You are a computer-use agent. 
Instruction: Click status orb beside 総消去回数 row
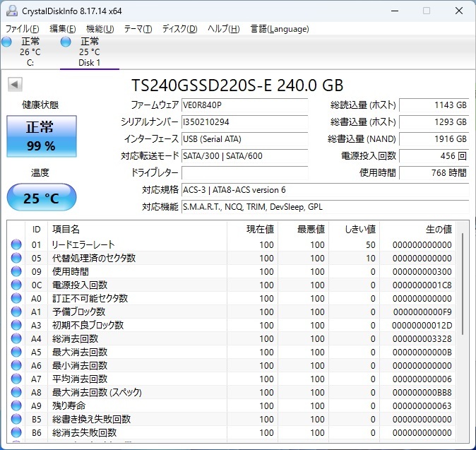point(16,339)
